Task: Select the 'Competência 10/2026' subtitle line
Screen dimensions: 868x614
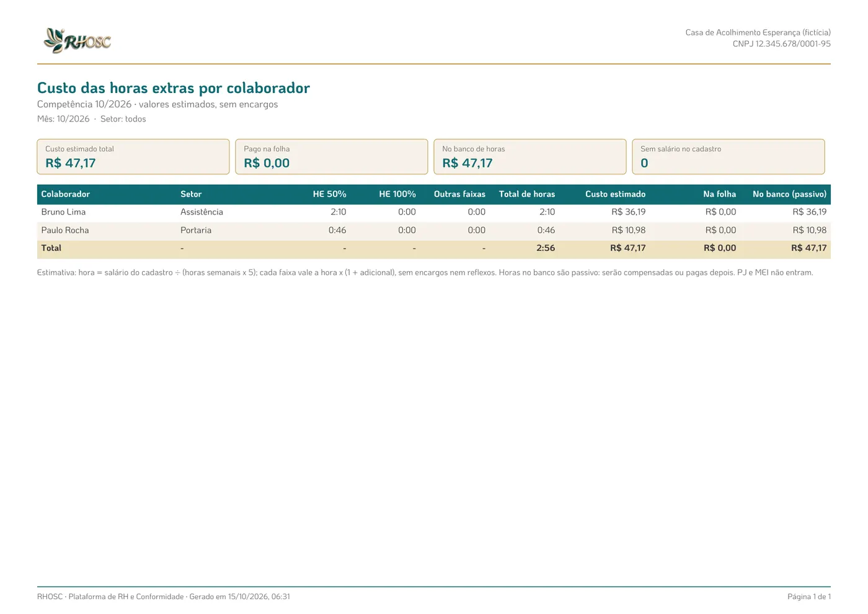Action: 157,104
